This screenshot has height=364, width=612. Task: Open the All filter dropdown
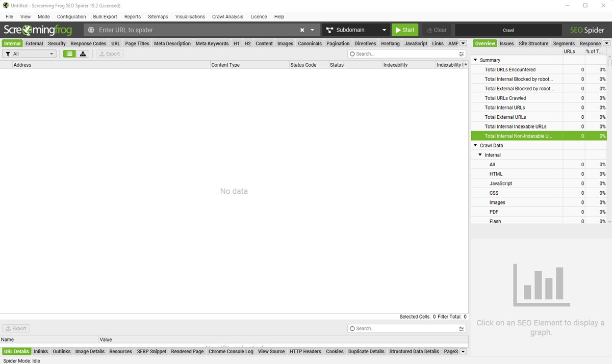coord(29,54)
